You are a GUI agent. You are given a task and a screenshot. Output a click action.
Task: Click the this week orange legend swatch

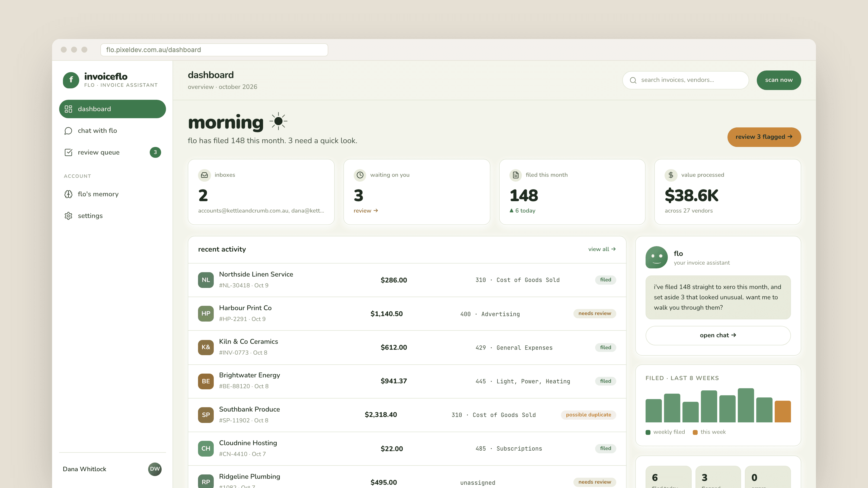pos(695,432)
